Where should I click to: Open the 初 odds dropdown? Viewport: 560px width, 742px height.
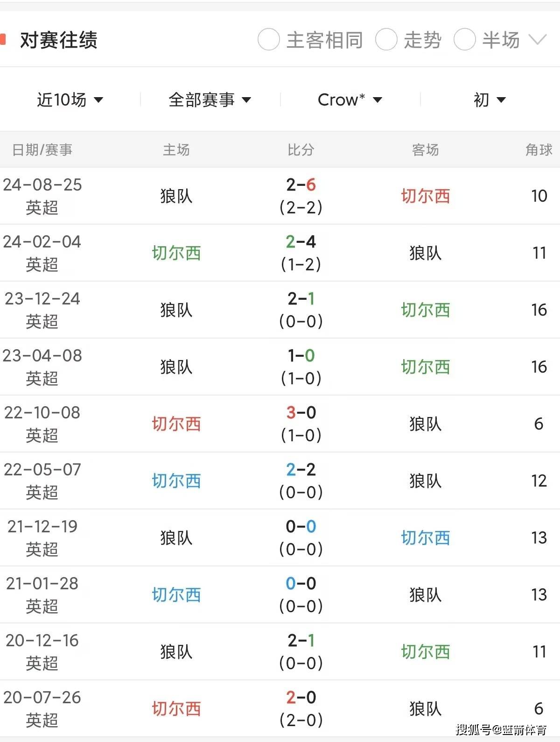487,99
